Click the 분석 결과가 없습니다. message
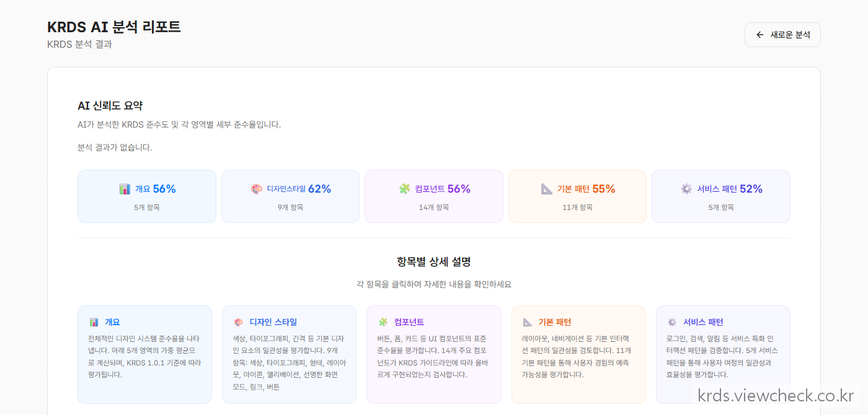 tap(115, 147)
